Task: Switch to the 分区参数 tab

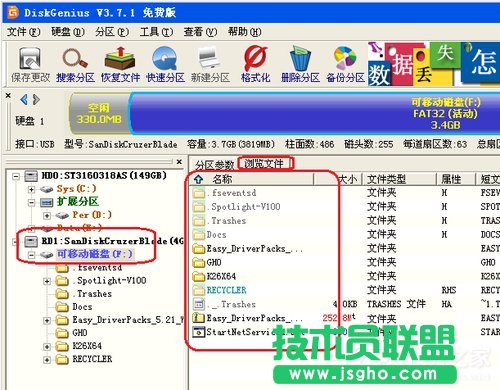Action: click(214, 164)
